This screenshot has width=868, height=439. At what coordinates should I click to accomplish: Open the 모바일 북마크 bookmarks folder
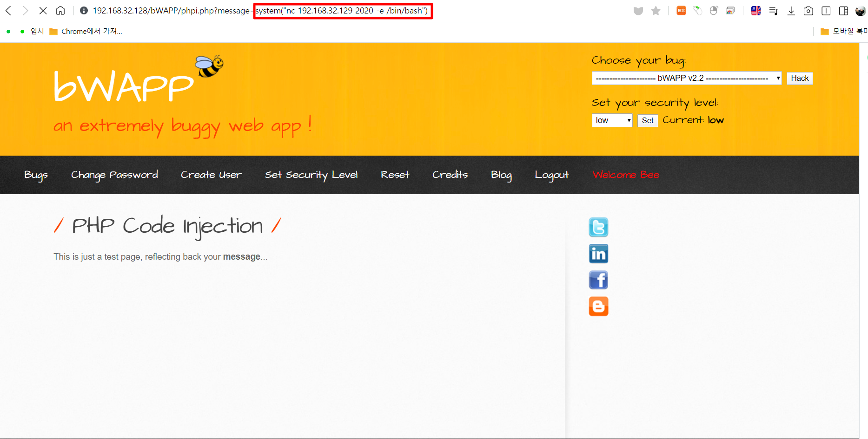844,31
